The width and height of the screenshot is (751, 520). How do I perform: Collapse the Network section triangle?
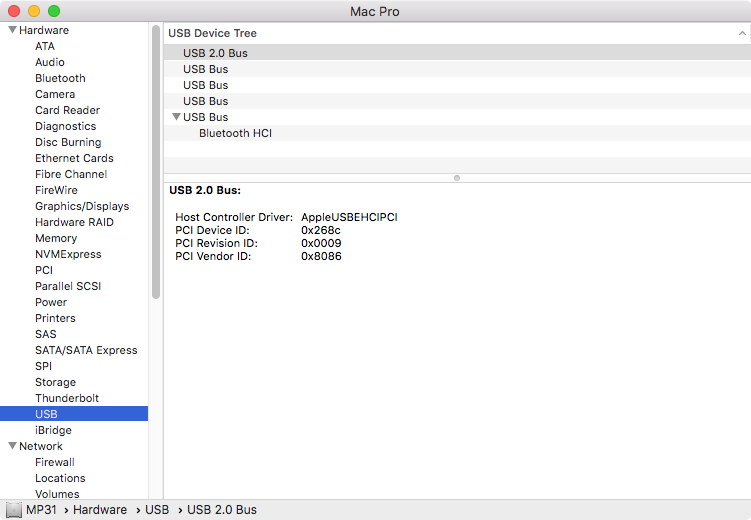point(12,446)
